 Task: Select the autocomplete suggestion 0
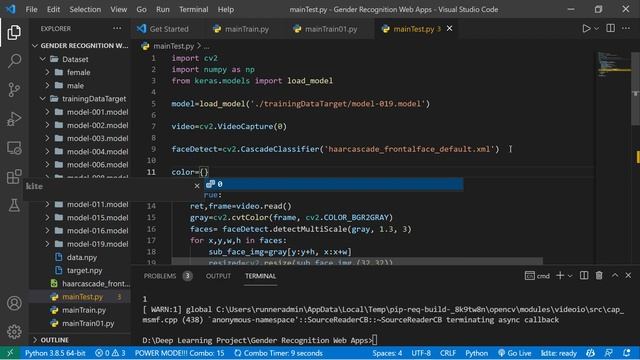click(333, 184)
